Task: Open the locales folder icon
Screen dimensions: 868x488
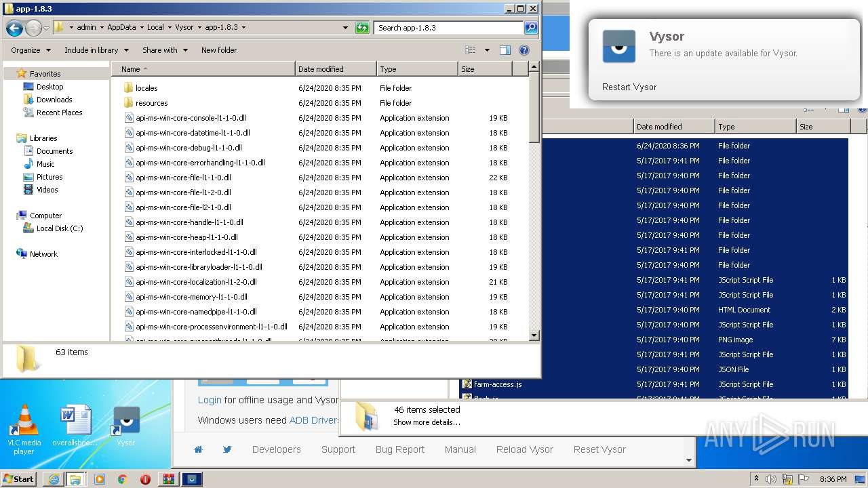Action: click(129, 88)
